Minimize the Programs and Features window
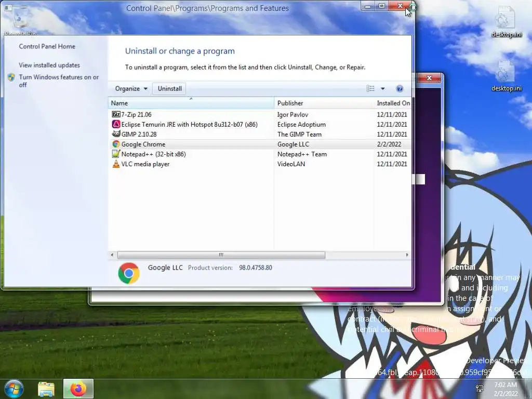This screenshot has height=399, width=532. tap(368, 6)
